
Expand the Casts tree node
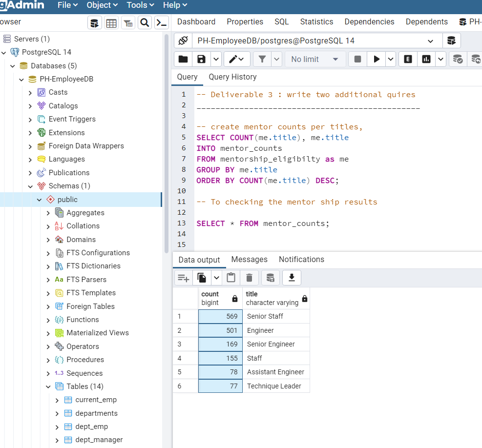point(30,93)
